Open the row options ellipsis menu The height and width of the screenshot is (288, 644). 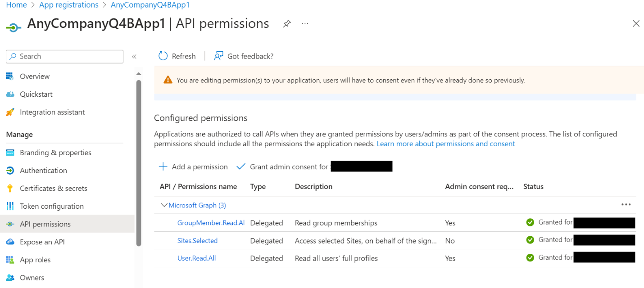point(626,204)
